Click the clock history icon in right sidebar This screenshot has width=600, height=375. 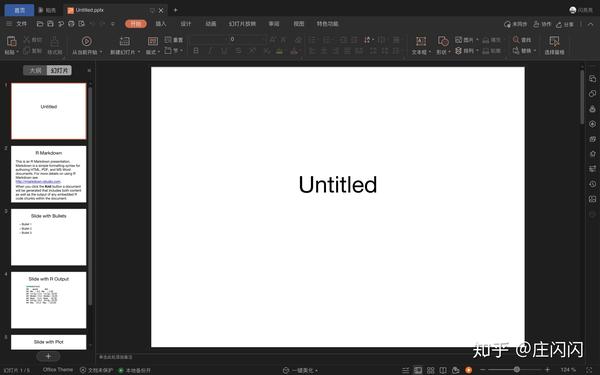[x=593, y=184]
